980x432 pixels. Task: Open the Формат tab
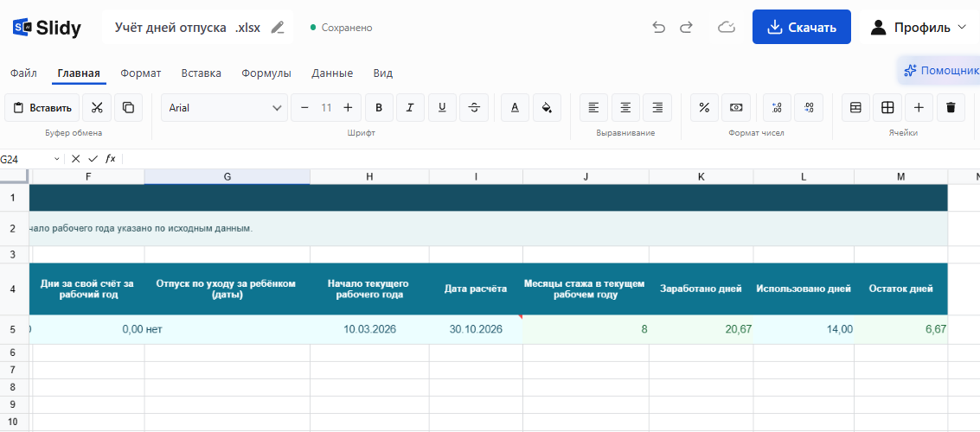[x=141, y=73]
